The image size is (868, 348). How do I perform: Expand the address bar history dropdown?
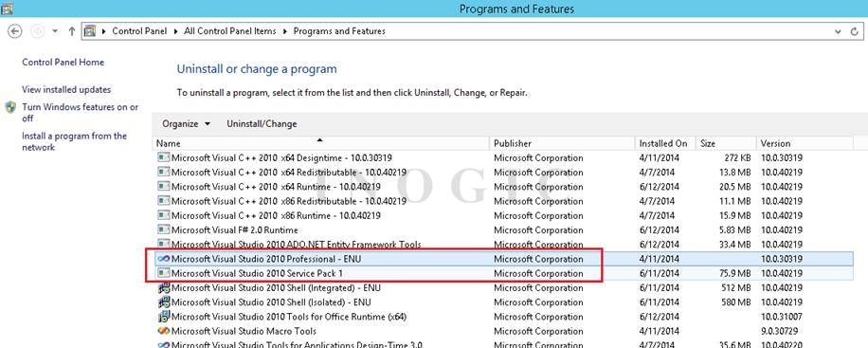tap(838, 31)
